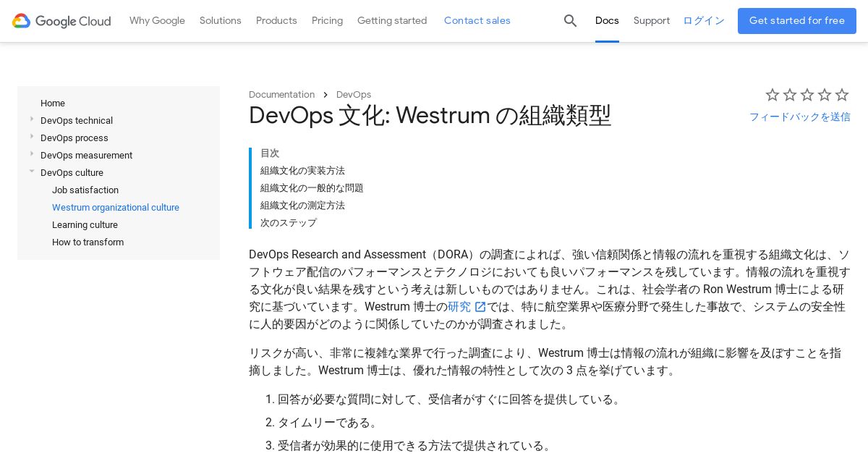Select DevOps culture in sidebar
Viewport: 868px width, 456px height.
pyautogui.click(x=72, y=173)
